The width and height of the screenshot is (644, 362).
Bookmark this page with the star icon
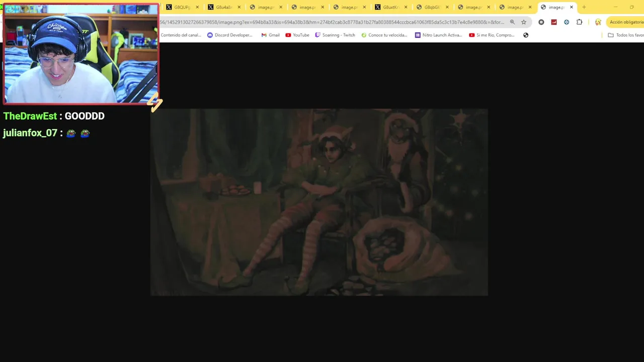click(524, 22)
